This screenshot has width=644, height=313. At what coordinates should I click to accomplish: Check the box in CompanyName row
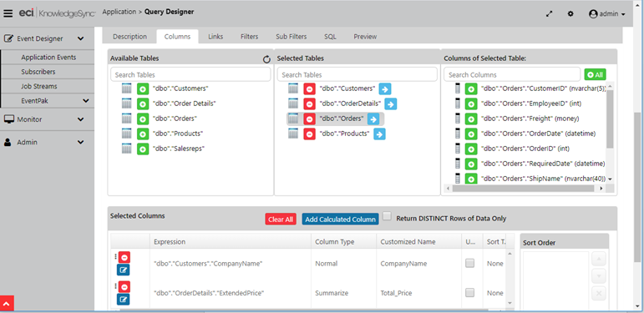tap(470, 264)
